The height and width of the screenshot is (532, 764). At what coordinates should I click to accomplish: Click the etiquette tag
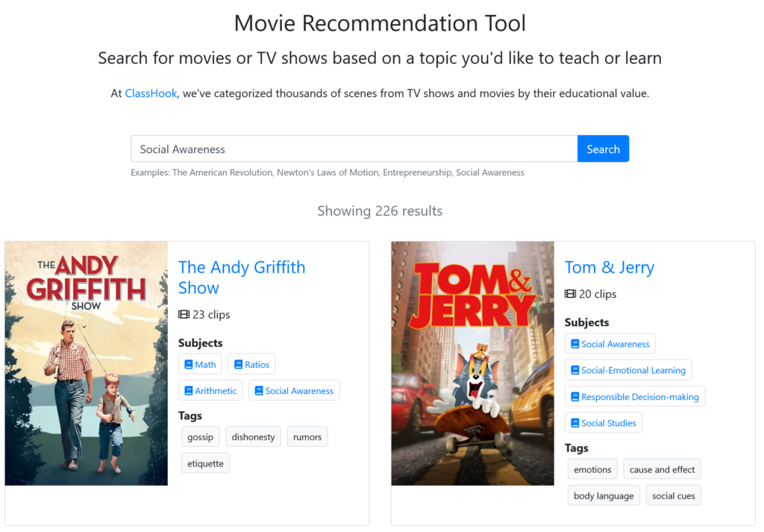(205, 463)
